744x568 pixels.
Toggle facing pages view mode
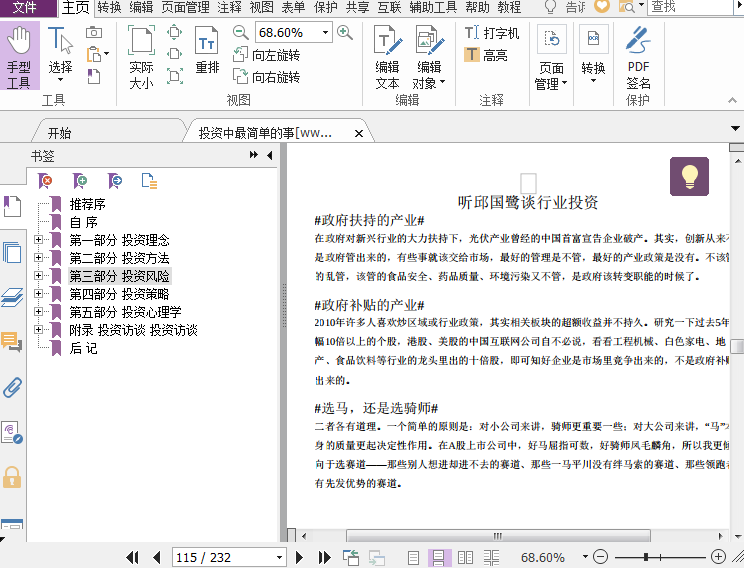[x=465, y=558]
